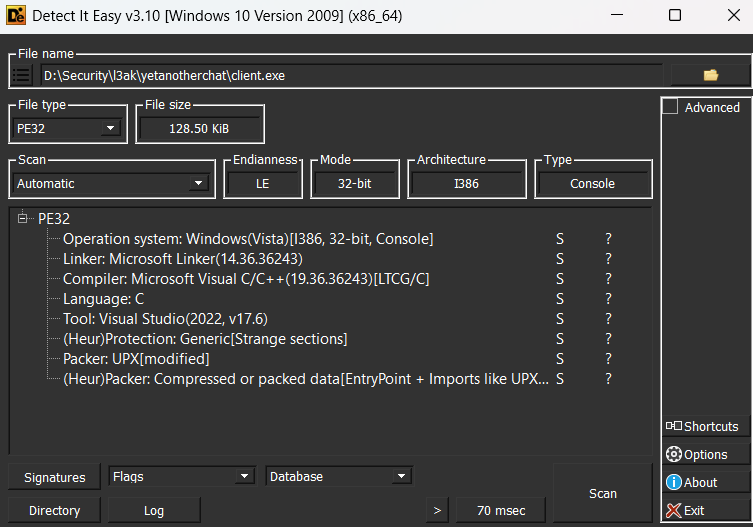Click the S link on Operation system row
The image size is (753, 527).
pos(560,239)
